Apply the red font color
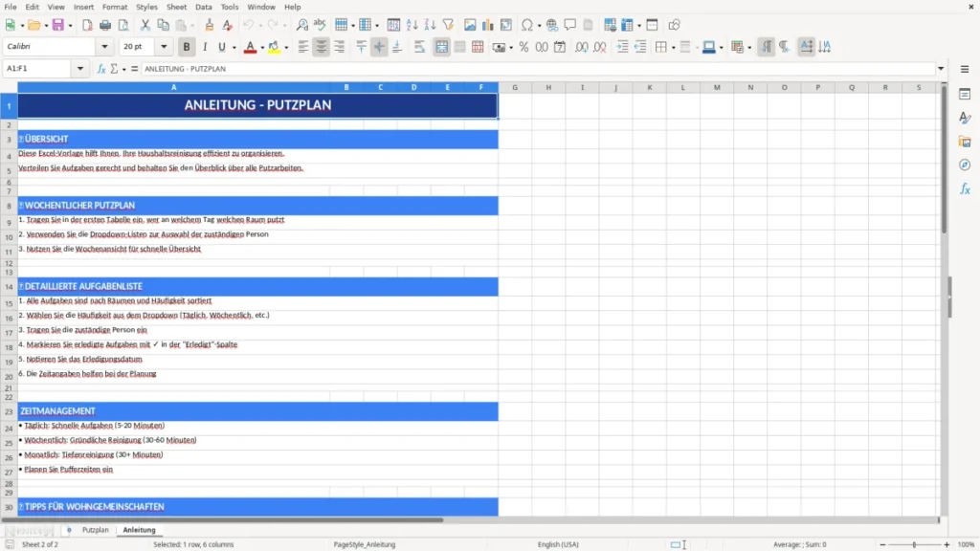Viewport: 980px width, 551px height. coord(250,47)
